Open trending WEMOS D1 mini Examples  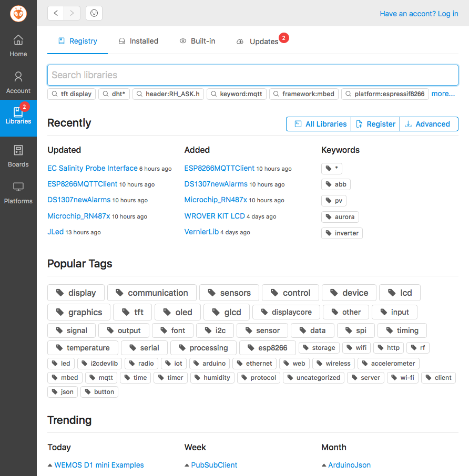coord(99,465)
